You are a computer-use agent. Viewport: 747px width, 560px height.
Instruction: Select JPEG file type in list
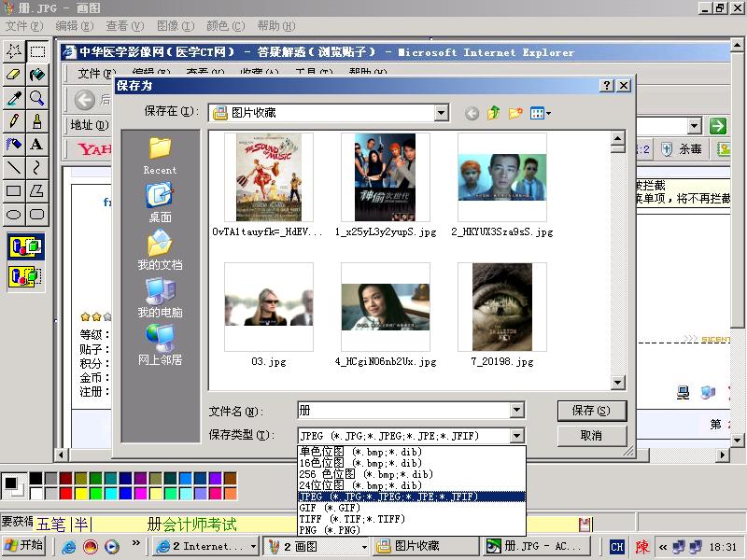click(412, 497)
